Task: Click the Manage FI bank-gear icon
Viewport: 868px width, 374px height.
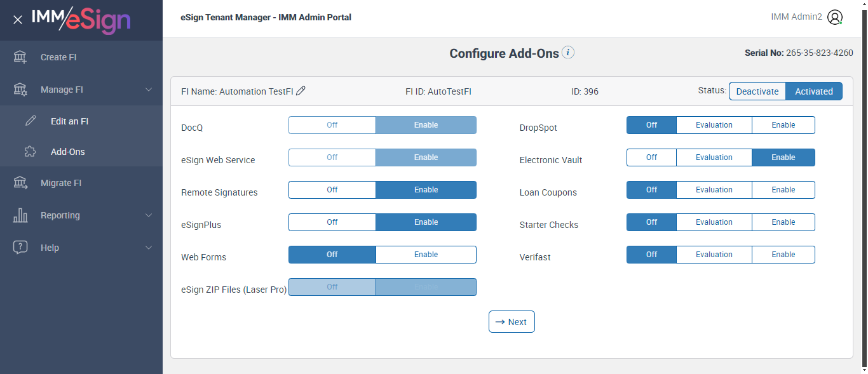Action: pyautogui.click(x=20, y=90)
